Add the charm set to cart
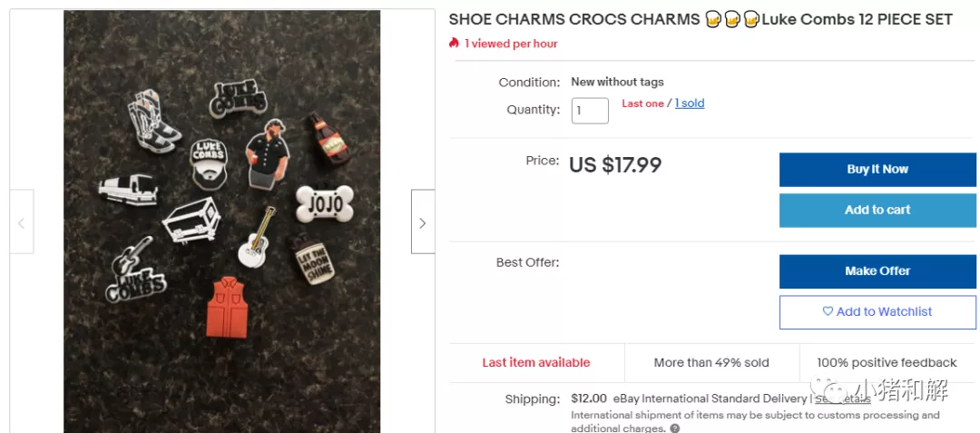Image resolution: width=980 pixels, height=433 pixels. pos(877,210)
